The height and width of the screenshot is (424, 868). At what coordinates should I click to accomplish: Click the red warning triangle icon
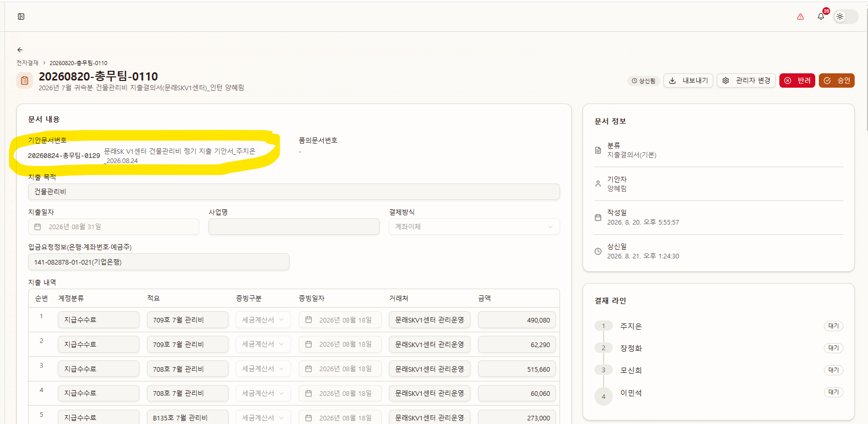pos(800,16)
